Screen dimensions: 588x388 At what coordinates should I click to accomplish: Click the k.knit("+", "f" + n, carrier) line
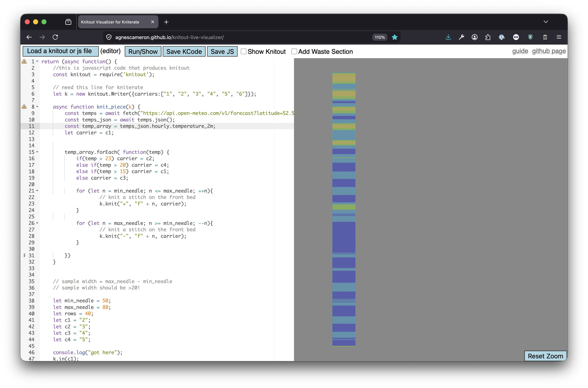pyautogui.click(x=143, y=204)
